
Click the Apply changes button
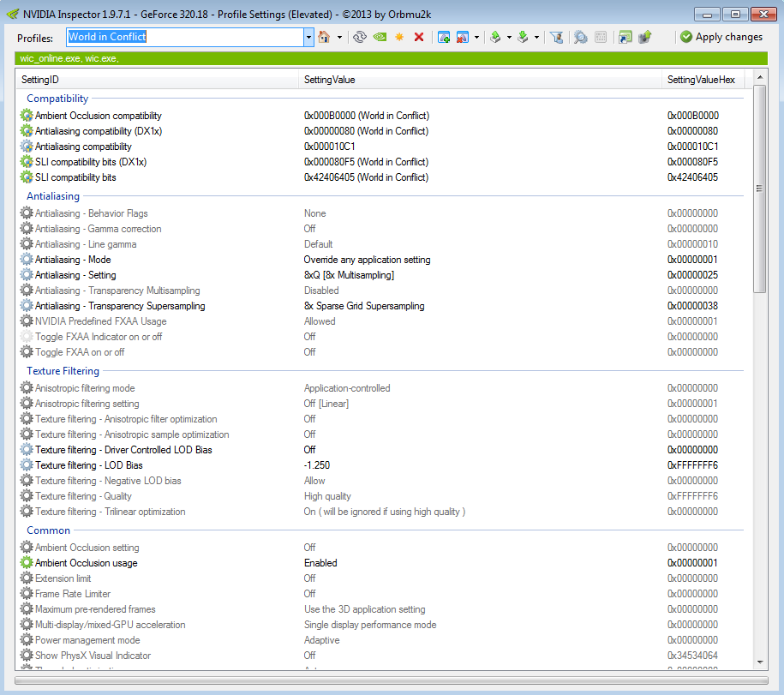click(721, 37)
